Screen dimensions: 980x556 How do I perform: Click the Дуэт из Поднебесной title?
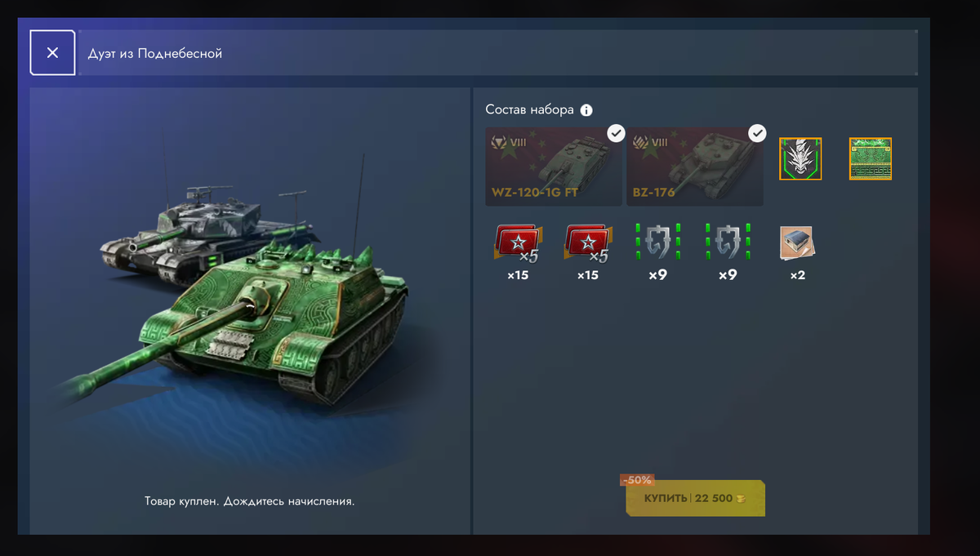[155, 53]
